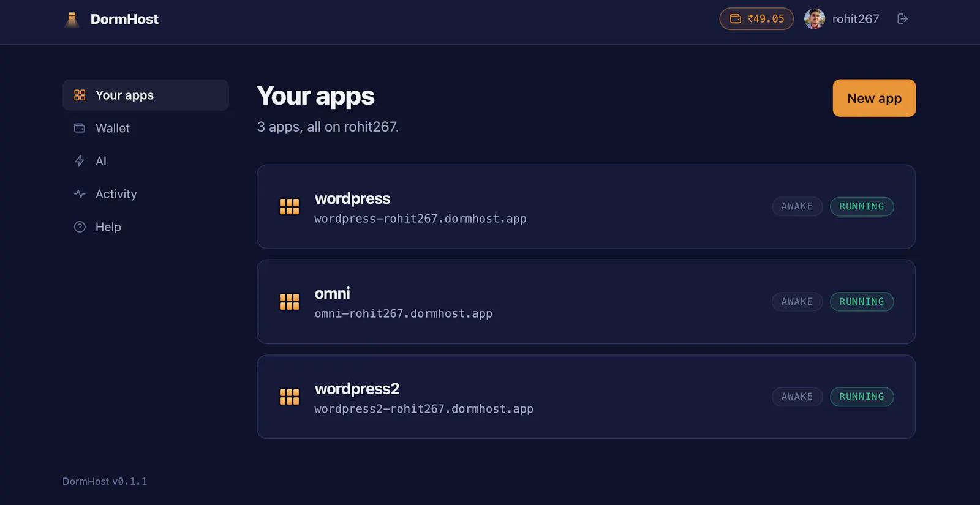This screenshot has width=980, height=505.
Task: Click the DormHost v0.1.1 version text
Action: 105,481
